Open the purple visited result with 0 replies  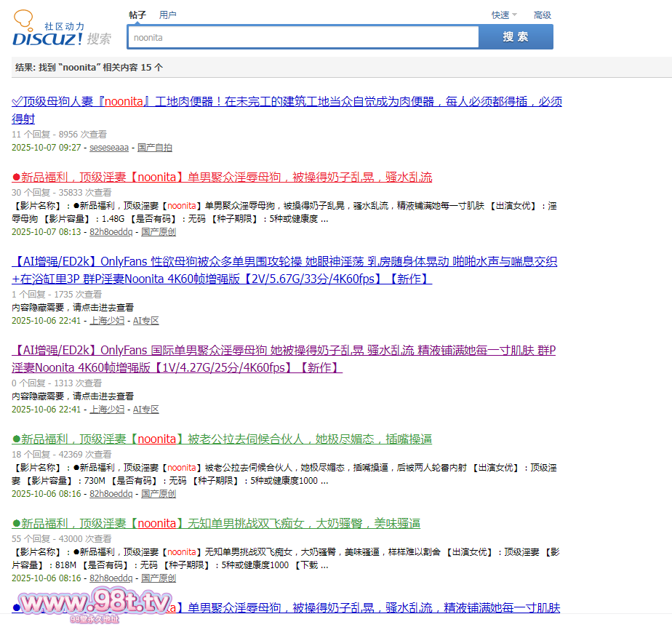tap(284, 351)
